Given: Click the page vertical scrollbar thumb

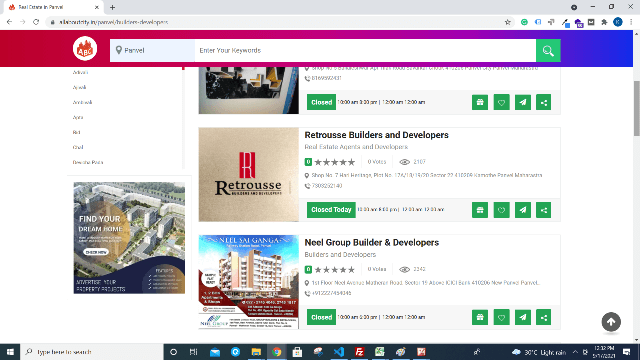Looking at the screenshot, I should pos(636,108).
